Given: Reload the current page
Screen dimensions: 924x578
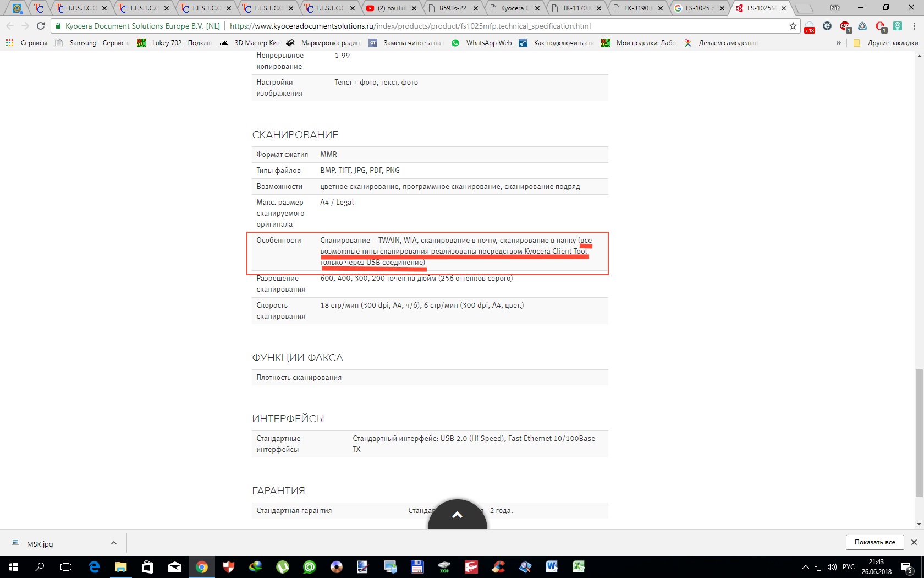Looking at the screenshot, I should [x=40, y=26].
